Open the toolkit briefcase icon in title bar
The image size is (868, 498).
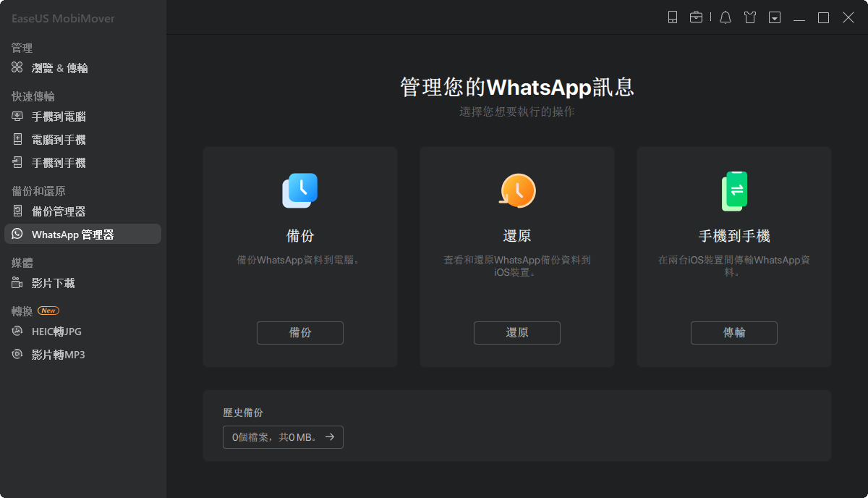[x=697, y=17]
